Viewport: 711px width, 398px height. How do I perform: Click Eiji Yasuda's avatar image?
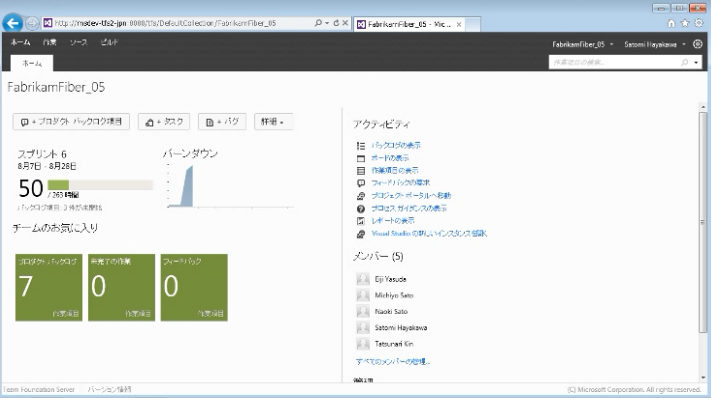363,279
